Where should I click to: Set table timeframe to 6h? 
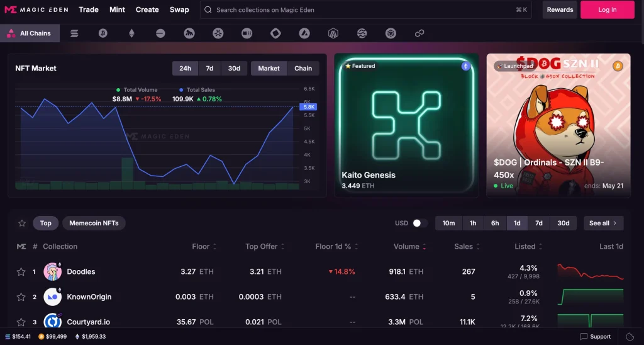coord(495,223)
